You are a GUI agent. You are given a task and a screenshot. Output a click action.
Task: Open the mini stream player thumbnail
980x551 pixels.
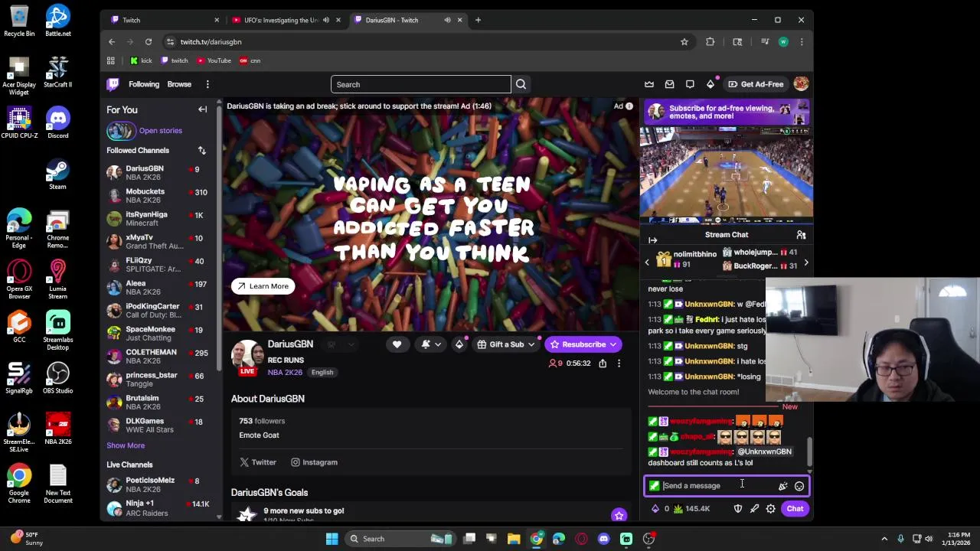pyautogui.click(x=727, y=175)
